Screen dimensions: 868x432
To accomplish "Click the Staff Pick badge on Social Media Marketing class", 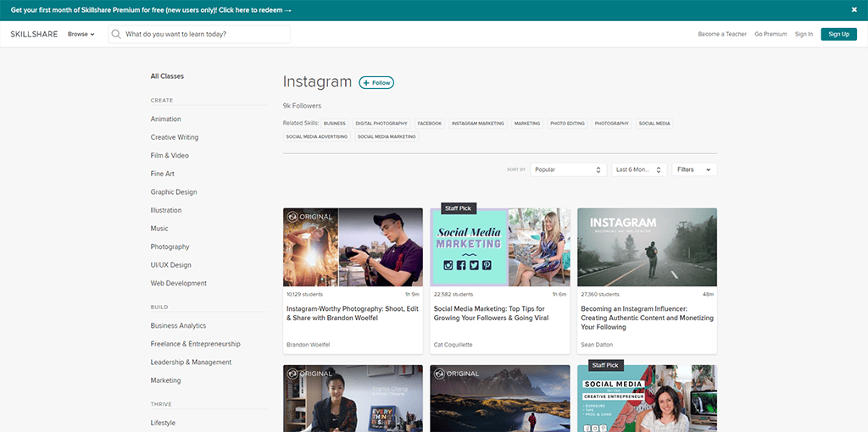I will 459,208.
